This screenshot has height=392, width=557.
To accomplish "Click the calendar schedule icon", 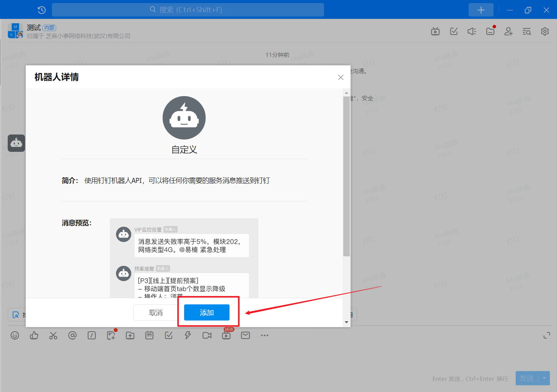I will point(150,336).
